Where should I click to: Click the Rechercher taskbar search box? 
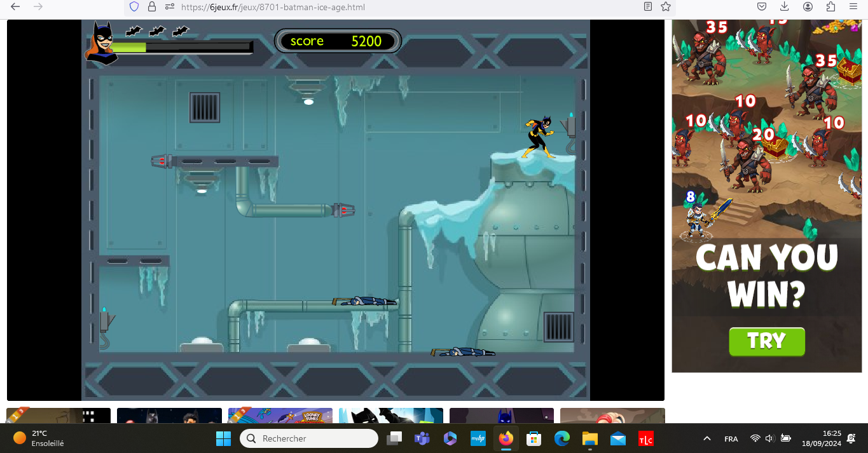(309, 438)
